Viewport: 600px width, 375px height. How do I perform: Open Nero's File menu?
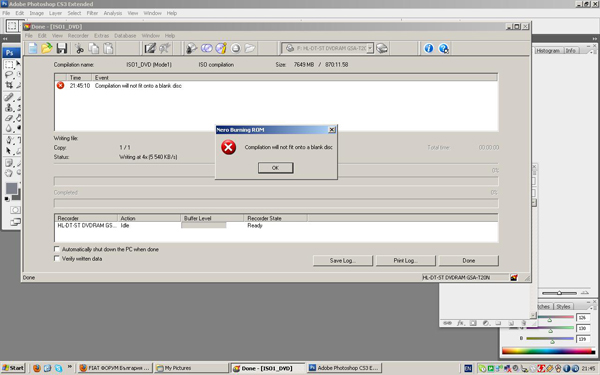click(x=29, y=36)
